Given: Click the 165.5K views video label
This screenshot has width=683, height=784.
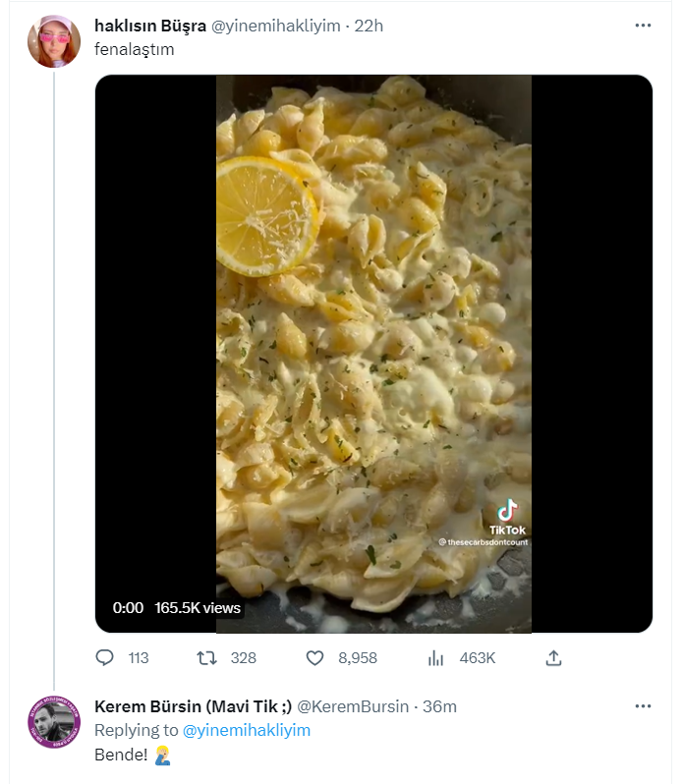Looking at the screenshot, I should pos(198,608).
